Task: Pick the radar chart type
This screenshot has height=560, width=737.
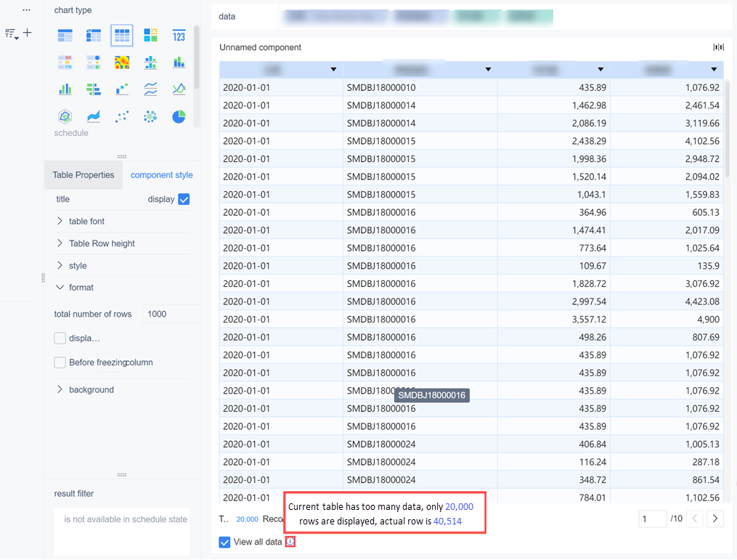Action: (65, 117)
